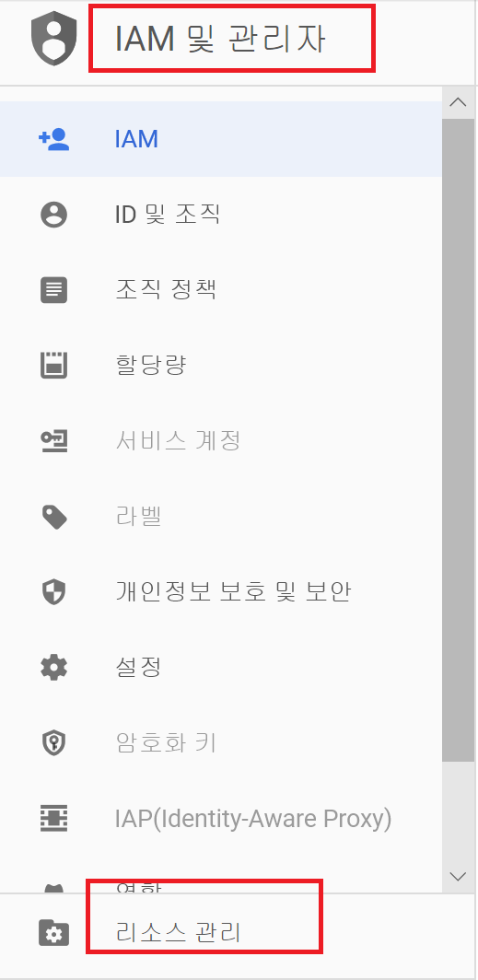This screenshot has height=980, width=478.
Task: Click the scrollbar up arrow
Action: [x=458, y=102]
